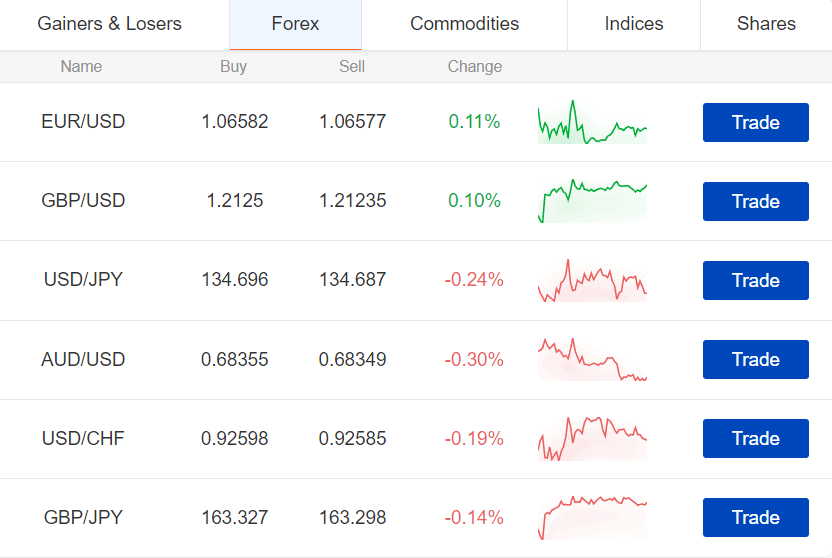This screenshot has width=832, height=558.
Task: Trade the AUD/USD pair
Action: click(756, 360)
